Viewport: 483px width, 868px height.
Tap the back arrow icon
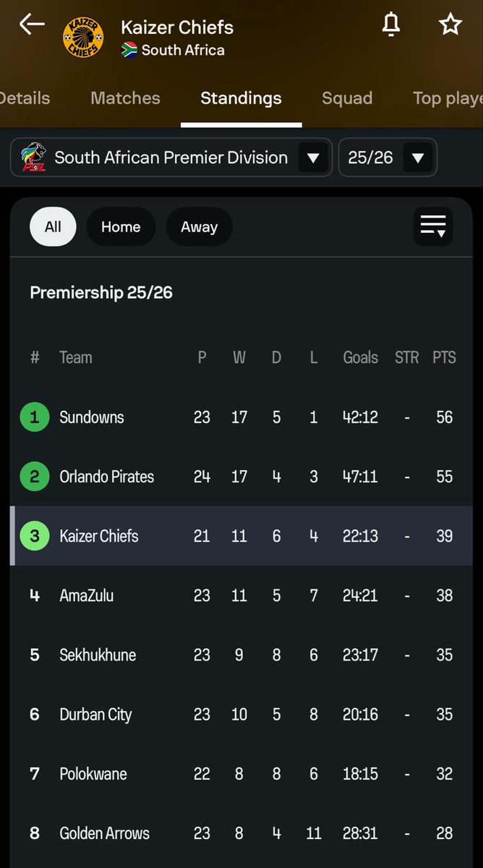[32, 25]
